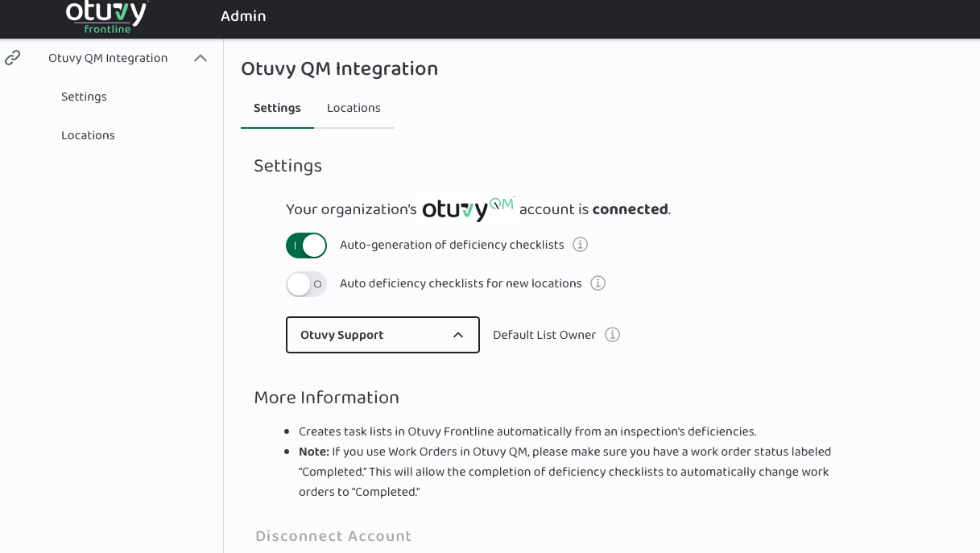Screen dimensions: 980x553
Task: Open Locations in the sidebar
Action: (x=88, y=135)
